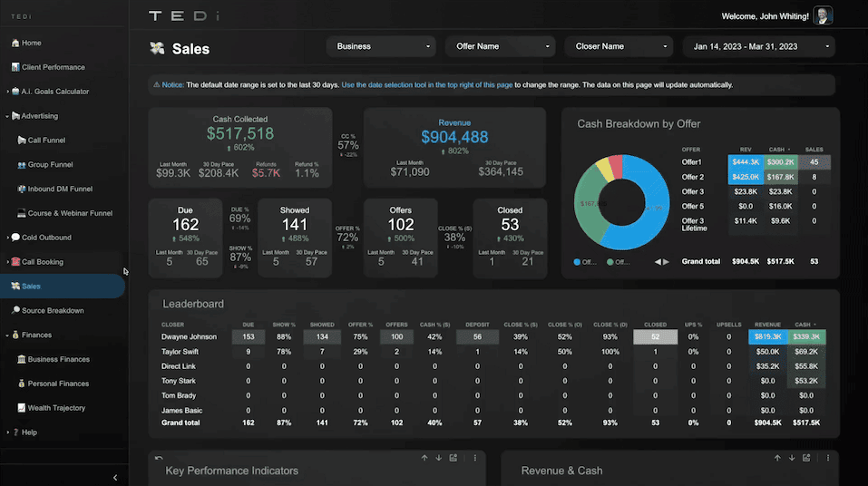Open three-dot menu on Key Performance Indicators
Screen dimensions: 868x486
475,458
